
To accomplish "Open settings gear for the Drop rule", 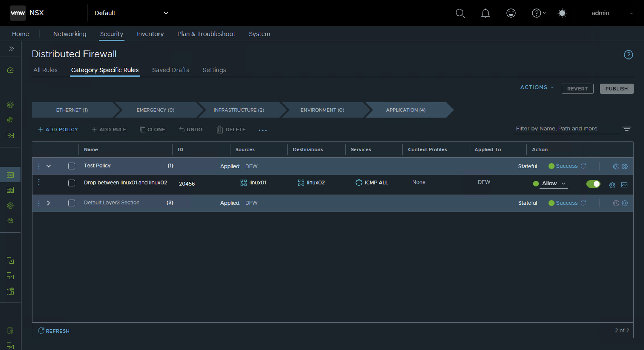I will pos(612,185).
